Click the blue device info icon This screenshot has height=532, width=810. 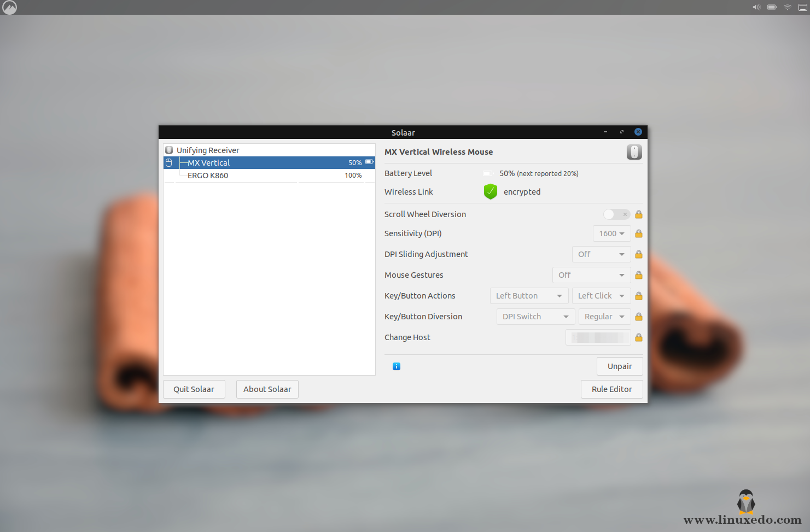397,366
